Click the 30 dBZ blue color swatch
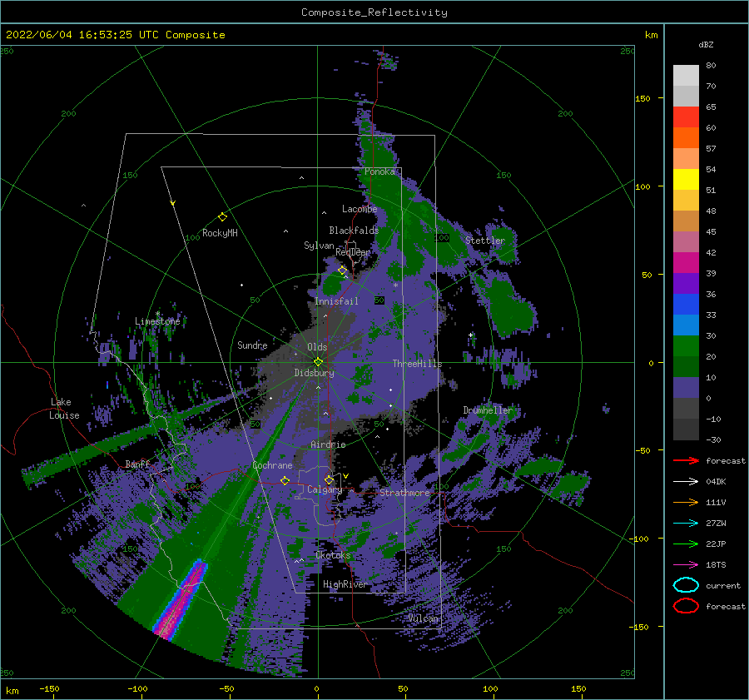 686,325
